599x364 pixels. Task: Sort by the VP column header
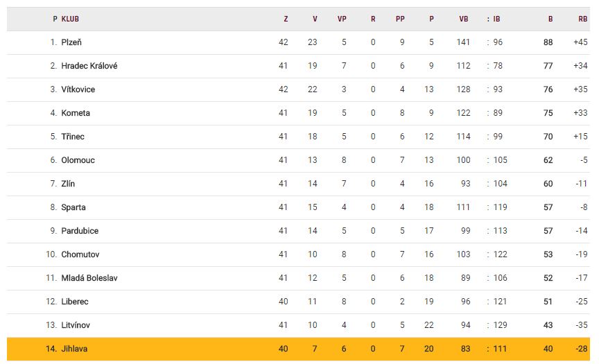pyautogui.click(x=342, y=19)
